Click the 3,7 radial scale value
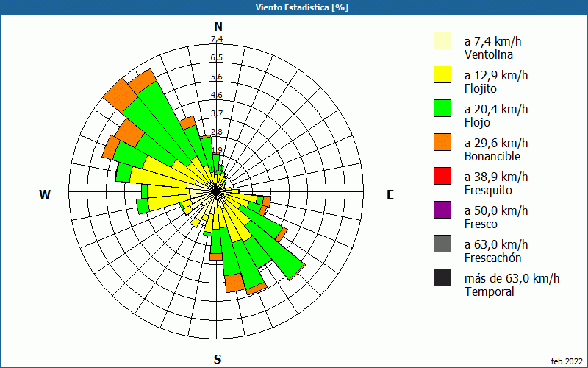588x368 pixels. click(x=217, y=113)
